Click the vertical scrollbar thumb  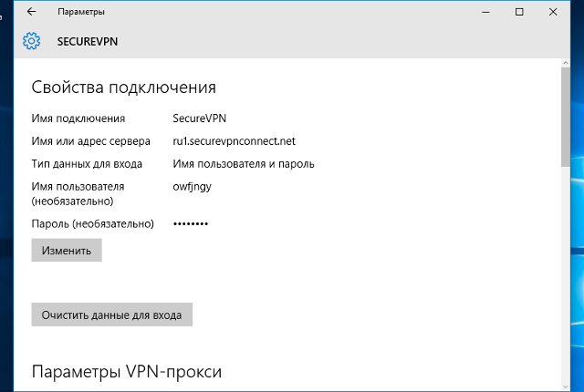[565, 119]
